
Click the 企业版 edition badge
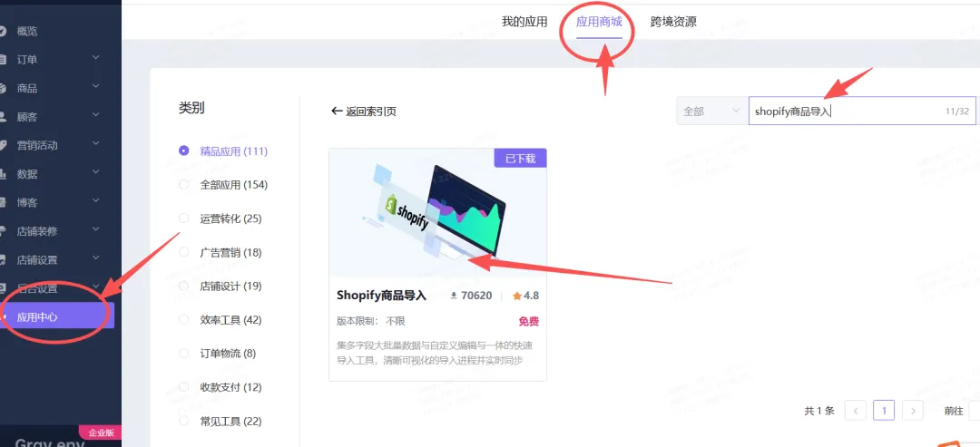click(100, 432)
